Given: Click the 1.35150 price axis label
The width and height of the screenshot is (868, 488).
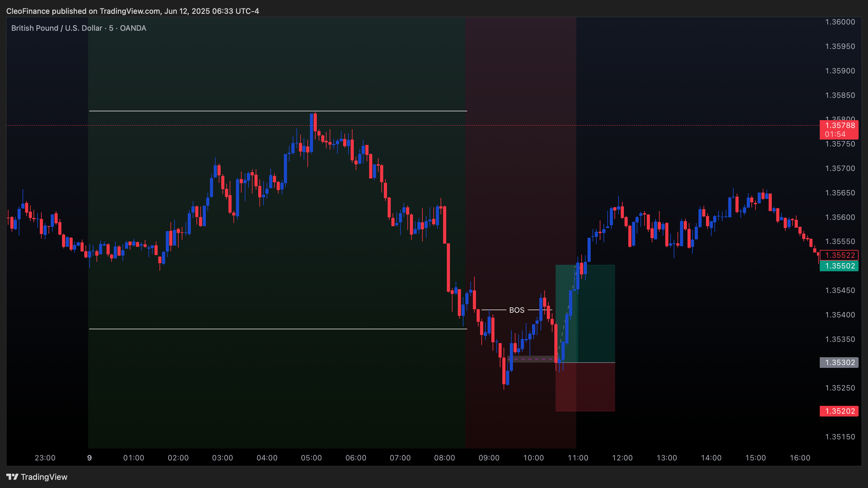Looking at the screenshot, I should pos(840,437).
